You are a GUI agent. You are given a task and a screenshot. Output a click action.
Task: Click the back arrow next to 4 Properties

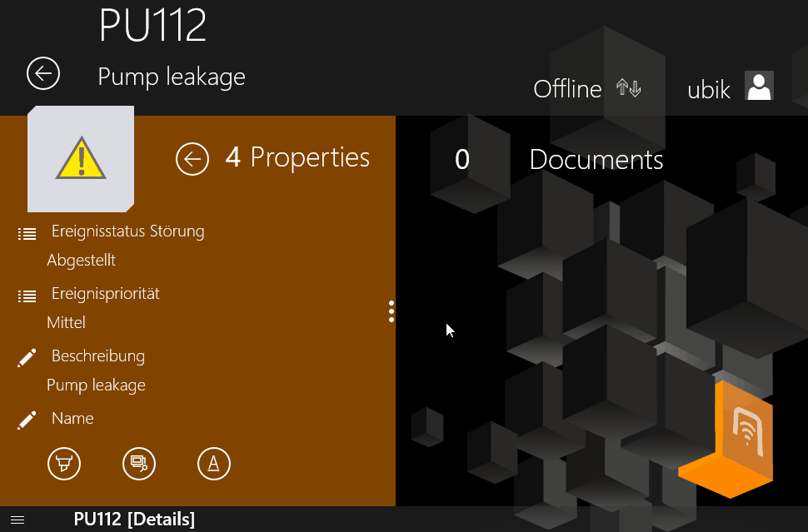[192, 158]
